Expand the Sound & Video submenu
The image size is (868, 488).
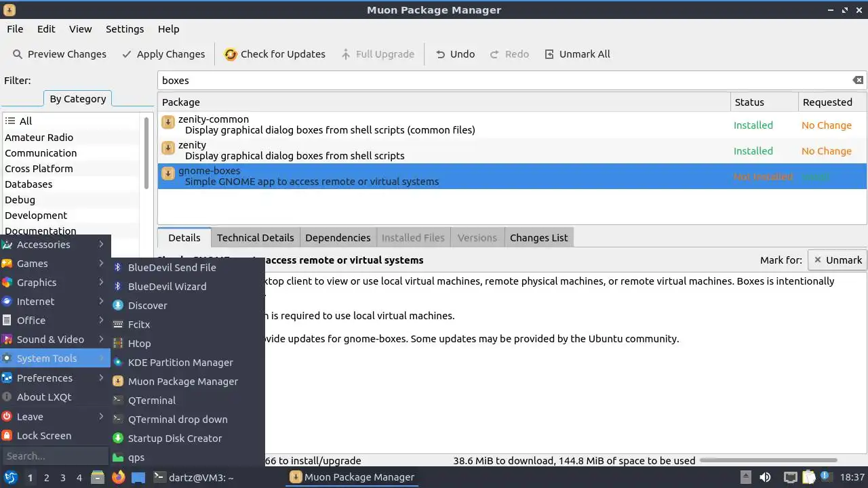(x=55, y=340)
